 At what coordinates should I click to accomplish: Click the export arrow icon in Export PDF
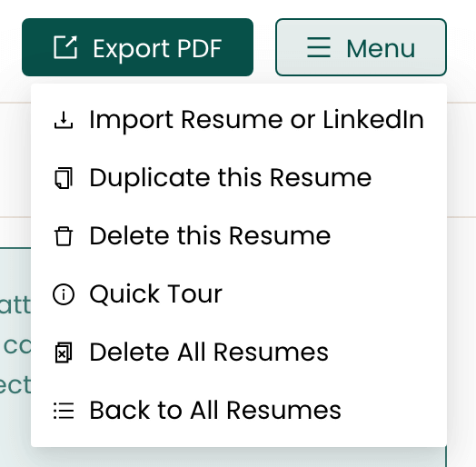(x=65, y=47)
